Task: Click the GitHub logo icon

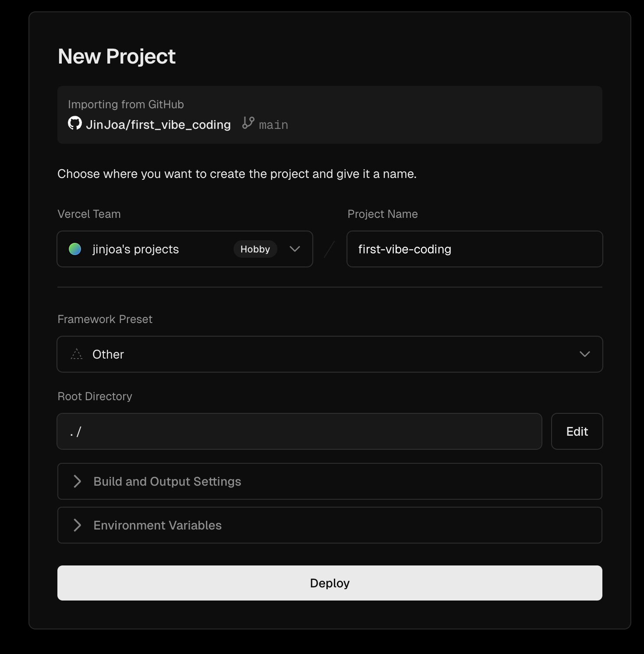Action: coord(75,123)
